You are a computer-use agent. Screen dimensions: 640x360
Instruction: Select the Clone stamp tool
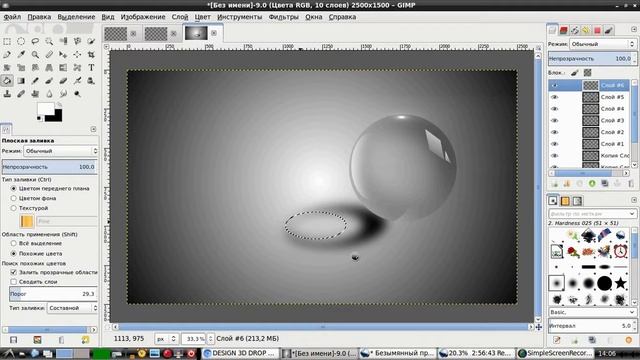click(x=7, y=94)
